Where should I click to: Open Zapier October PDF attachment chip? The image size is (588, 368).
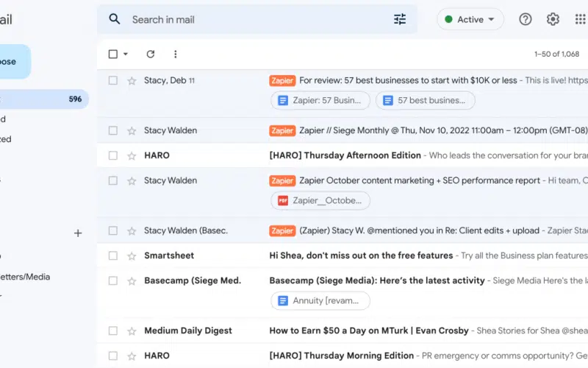320,200
